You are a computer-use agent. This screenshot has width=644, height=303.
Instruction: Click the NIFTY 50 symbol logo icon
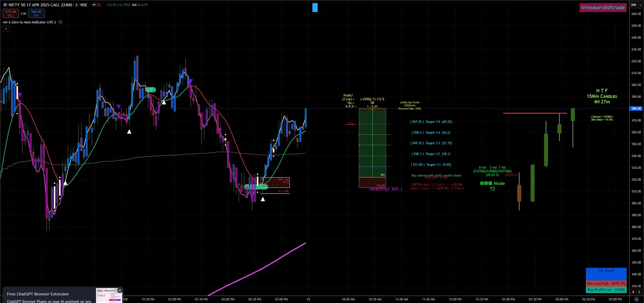pos(5,5)
